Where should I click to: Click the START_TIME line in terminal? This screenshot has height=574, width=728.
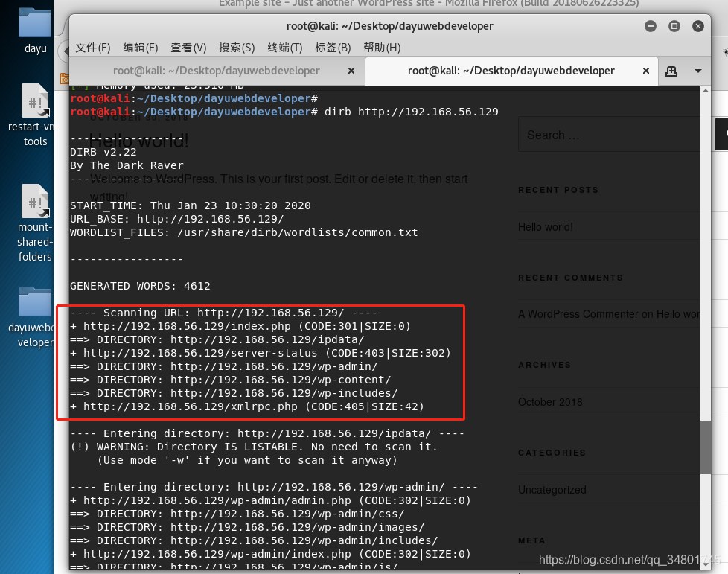click(x=191, y=205)
